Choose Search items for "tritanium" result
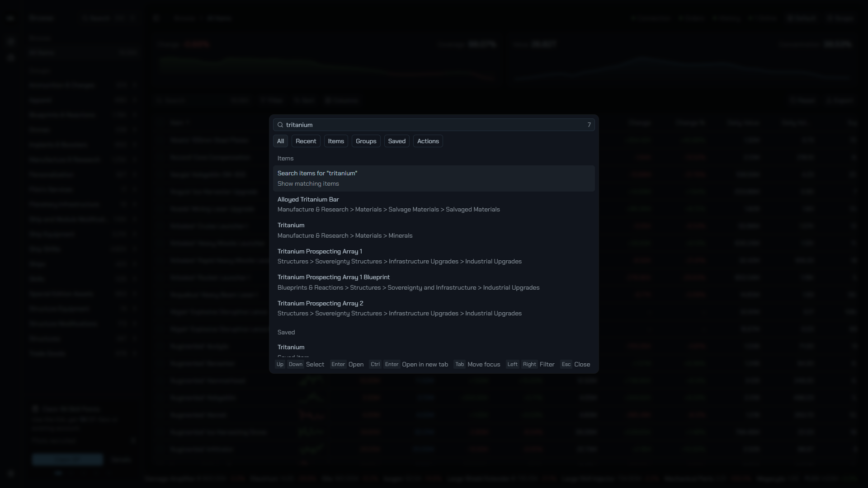 (434, 178)
